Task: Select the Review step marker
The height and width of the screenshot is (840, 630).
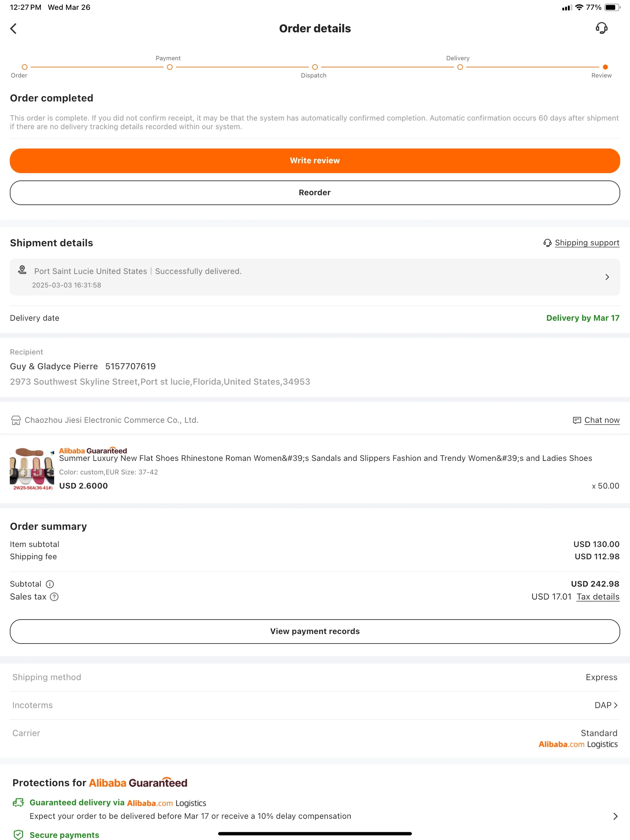Action: point(605,67)
